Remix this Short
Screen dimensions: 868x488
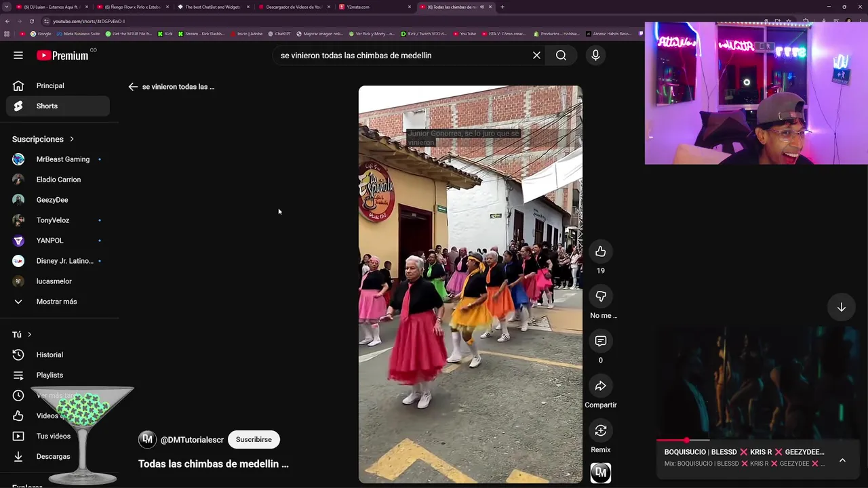coord(600,430)
